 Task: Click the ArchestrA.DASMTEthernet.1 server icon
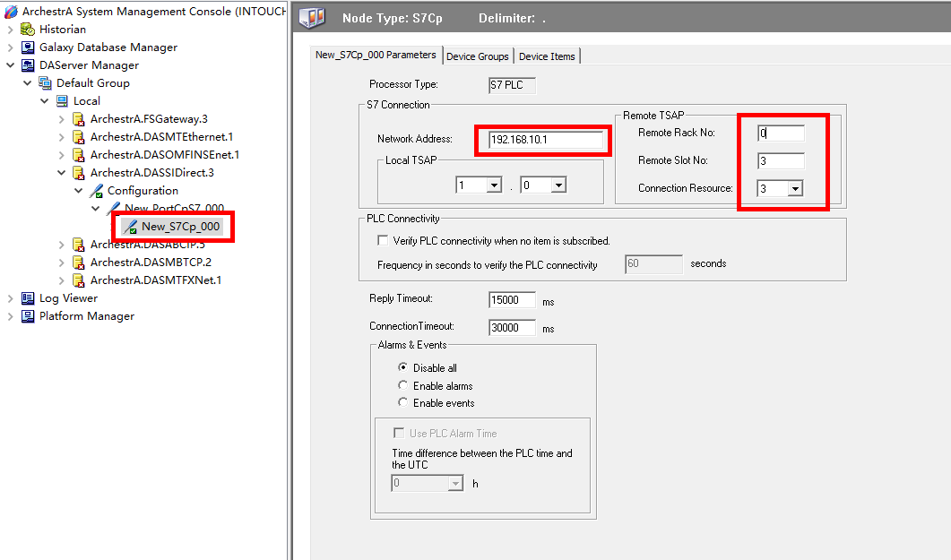pos(78,137)
